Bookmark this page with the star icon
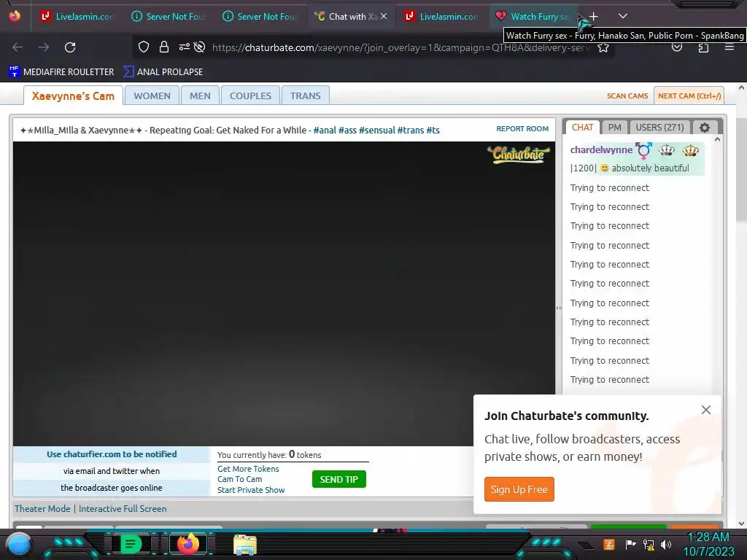This screenshot has width=747, height=560. tap(603, 47)
